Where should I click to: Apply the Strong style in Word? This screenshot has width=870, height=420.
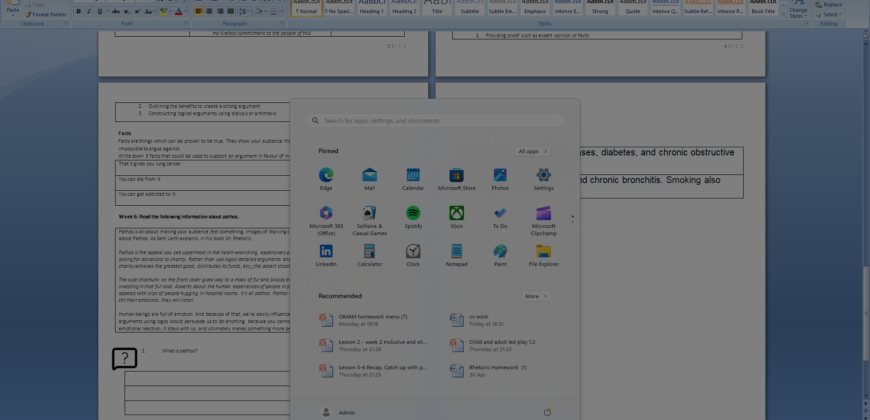click(600, 7)
